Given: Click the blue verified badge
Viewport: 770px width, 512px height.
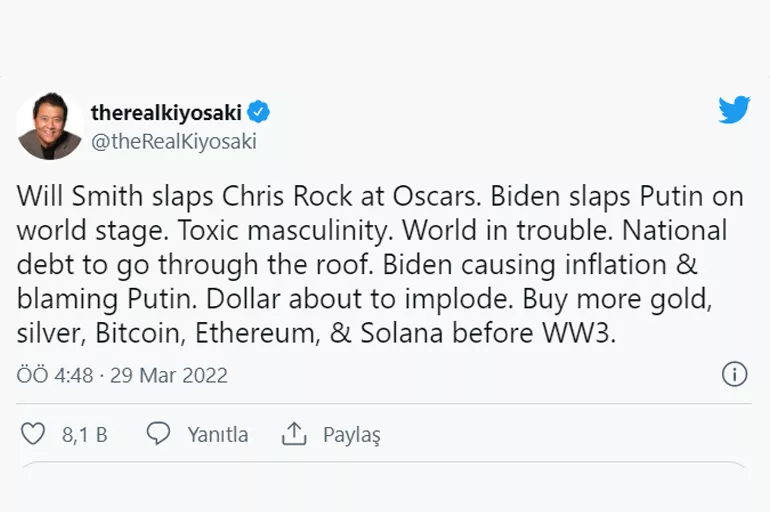Looking at the screenshot, I should tap(259, 111).
